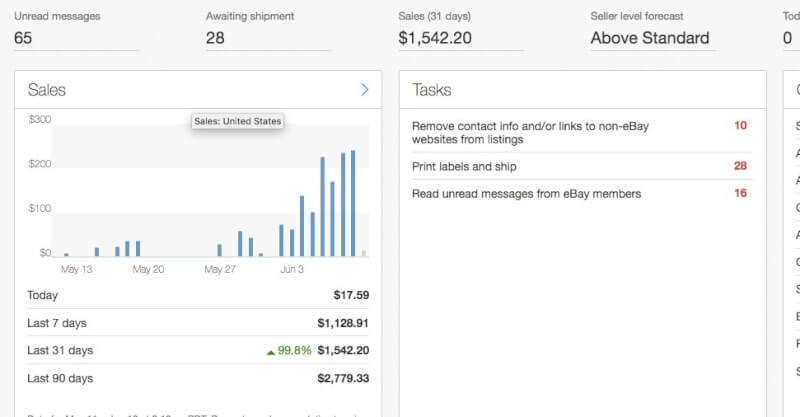Open the 65 unread messages count
Screen dimensions: 800x417
pos(24,38)
